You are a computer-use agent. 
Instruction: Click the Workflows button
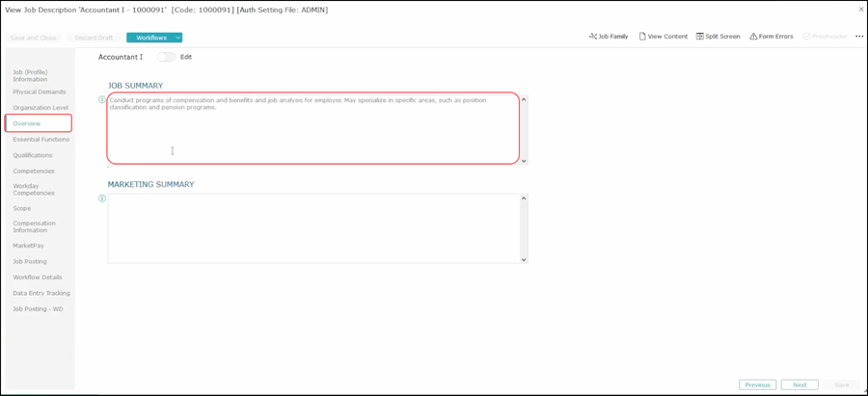tap(149, 38)
